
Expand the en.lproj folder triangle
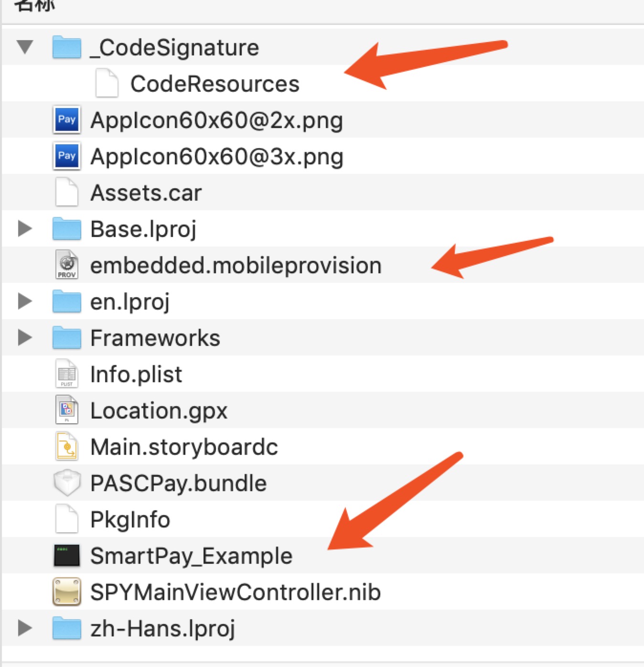pyautogui.click(x=25, y=301)
